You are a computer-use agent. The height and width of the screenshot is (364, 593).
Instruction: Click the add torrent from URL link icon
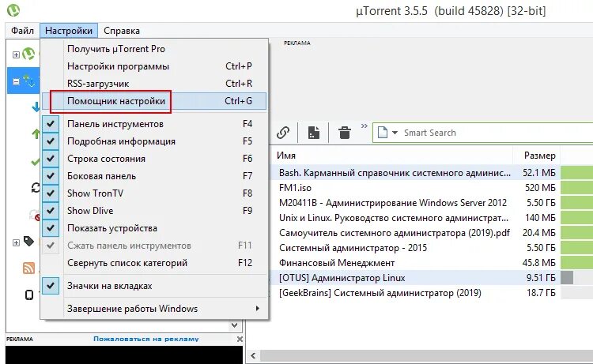point(283,133)
